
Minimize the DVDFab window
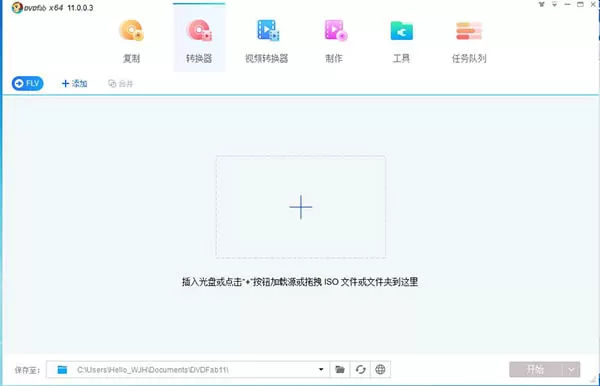(x=567, y=5)
